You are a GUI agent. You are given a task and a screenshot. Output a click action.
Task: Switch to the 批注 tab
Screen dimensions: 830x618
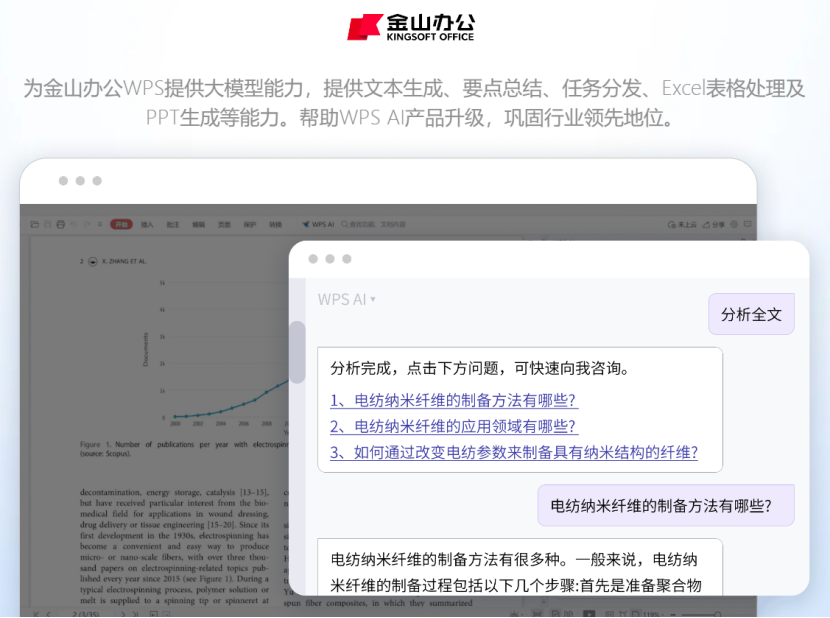pos(173,225)
